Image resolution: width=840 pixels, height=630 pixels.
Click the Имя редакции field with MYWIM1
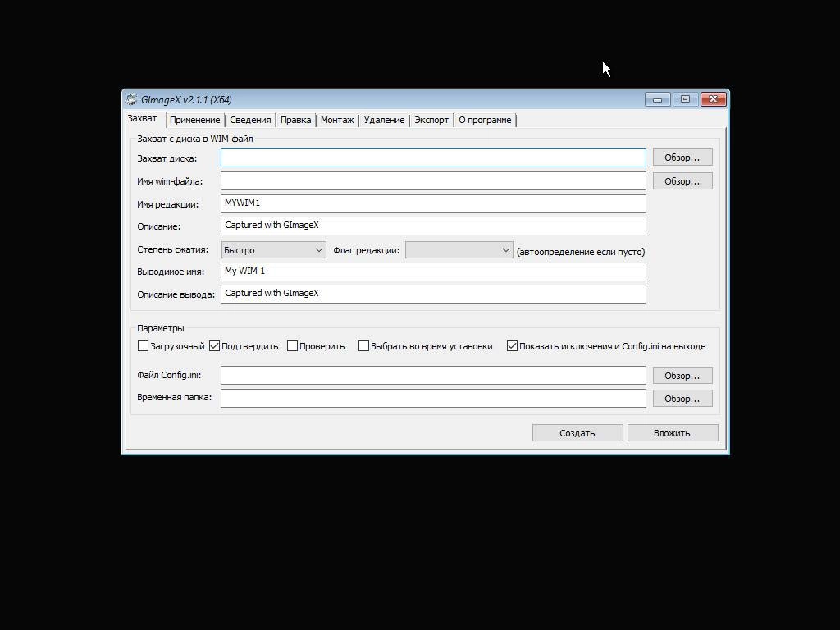click(433, 203)
